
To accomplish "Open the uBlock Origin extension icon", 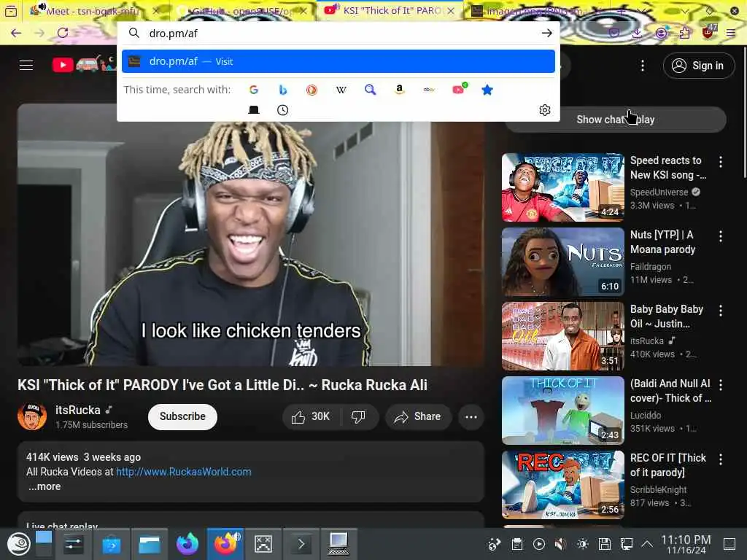I will point(708,31).
